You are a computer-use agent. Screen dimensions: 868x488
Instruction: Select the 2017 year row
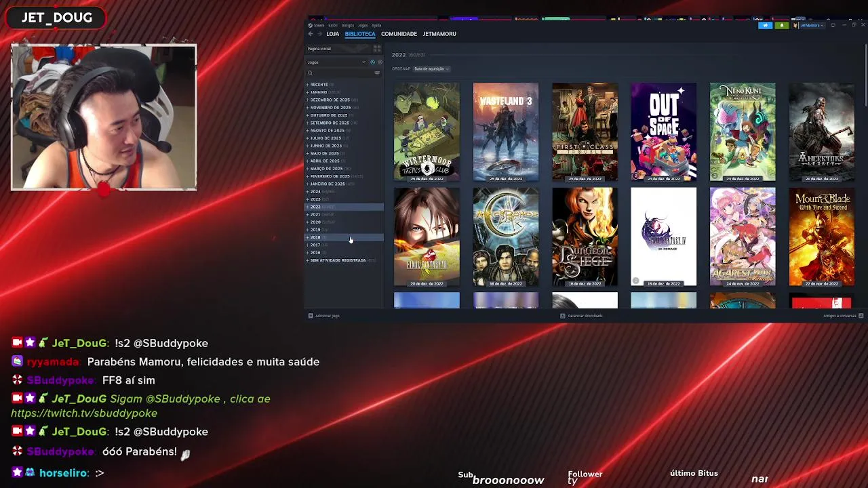[x=344, y=245]
